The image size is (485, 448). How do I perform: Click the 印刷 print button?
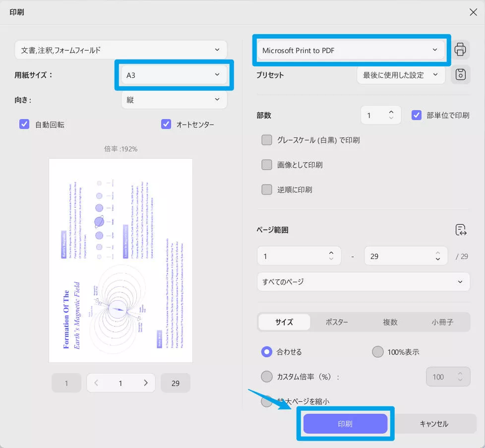click(x=345, y=424)
